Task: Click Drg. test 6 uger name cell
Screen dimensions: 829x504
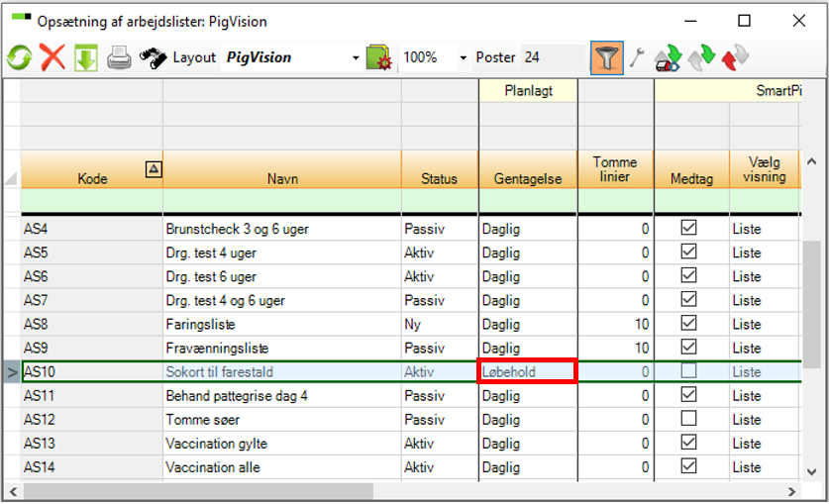Action: pyautogui.click(x=282, y=276)
